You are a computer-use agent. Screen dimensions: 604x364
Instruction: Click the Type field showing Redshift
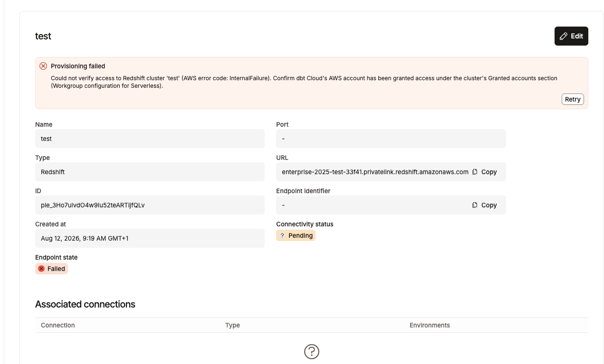click(x=150, y=172)
